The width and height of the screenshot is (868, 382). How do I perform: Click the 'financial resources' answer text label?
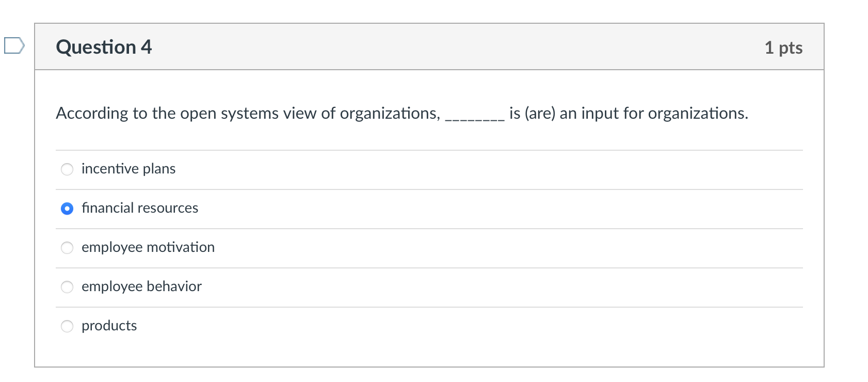[x=140, y=208]
